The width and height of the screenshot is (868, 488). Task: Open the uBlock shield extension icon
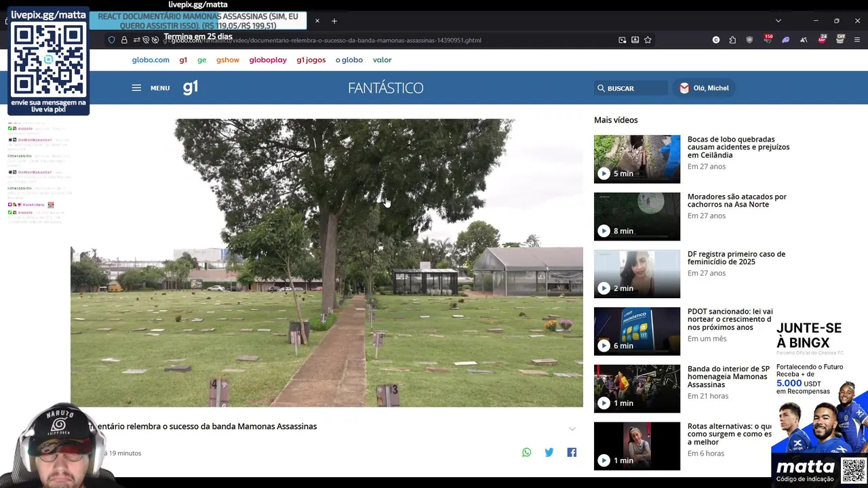749,40
